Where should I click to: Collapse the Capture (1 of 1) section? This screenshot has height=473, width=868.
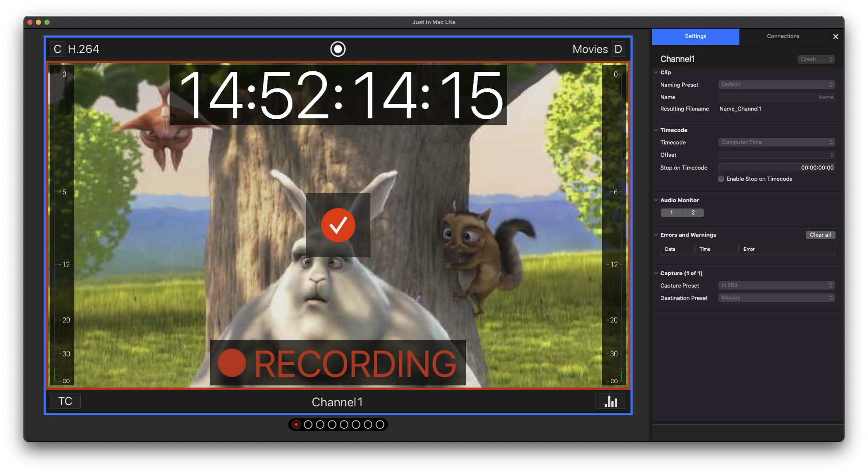point(656,273)
